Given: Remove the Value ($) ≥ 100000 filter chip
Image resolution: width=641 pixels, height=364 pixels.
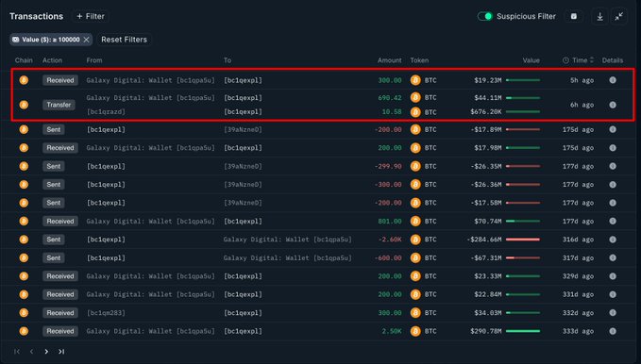Looking at the screenshot, I should [86, 40].
